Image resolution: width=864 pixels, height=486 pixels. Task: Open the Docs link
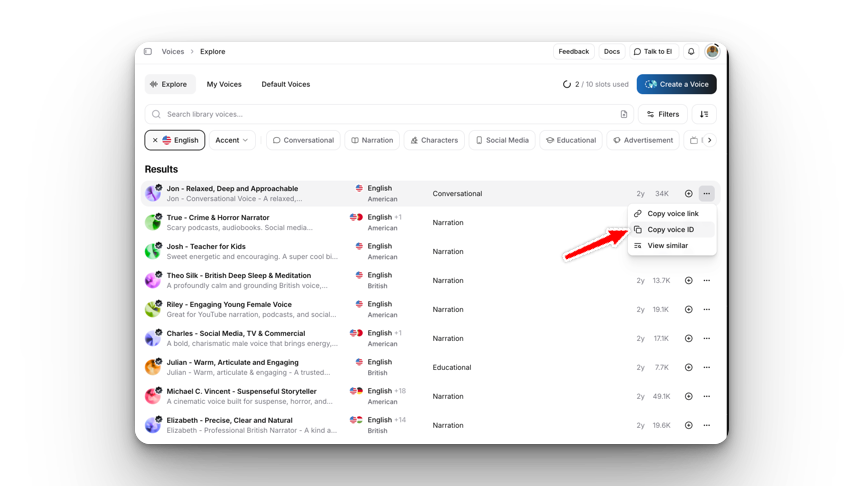click(611, 51)
